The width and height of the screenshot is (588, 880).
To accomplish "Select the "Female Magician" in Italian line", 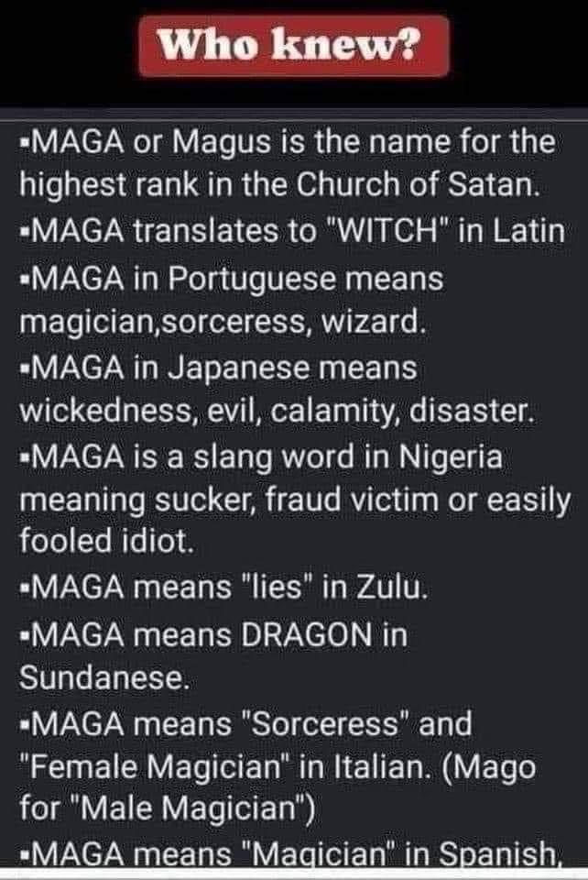I will 295,768.
